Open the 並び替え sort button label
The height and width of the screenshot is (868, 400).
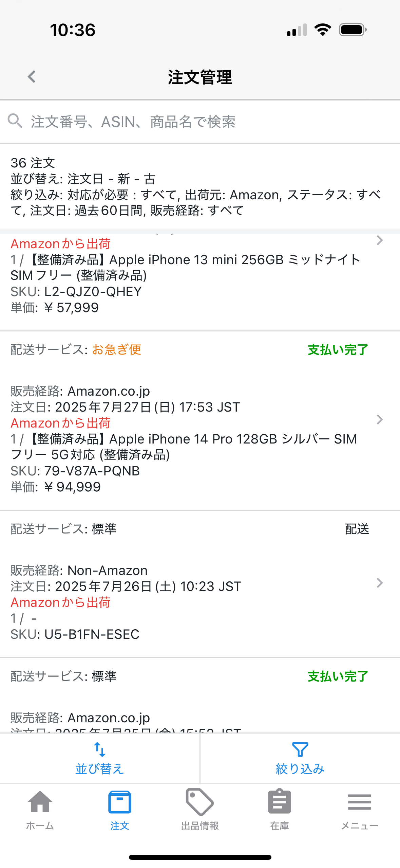(100, 769)
